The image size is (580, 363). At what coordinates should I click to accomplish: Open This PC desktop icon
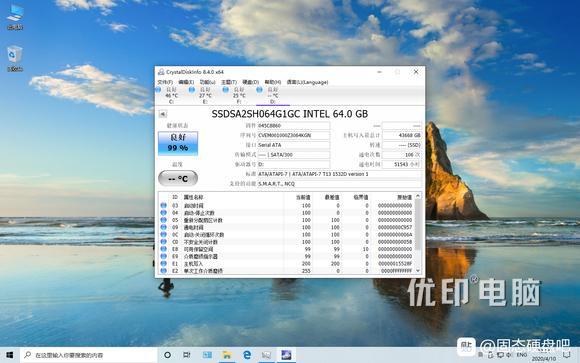click(15, 17)
